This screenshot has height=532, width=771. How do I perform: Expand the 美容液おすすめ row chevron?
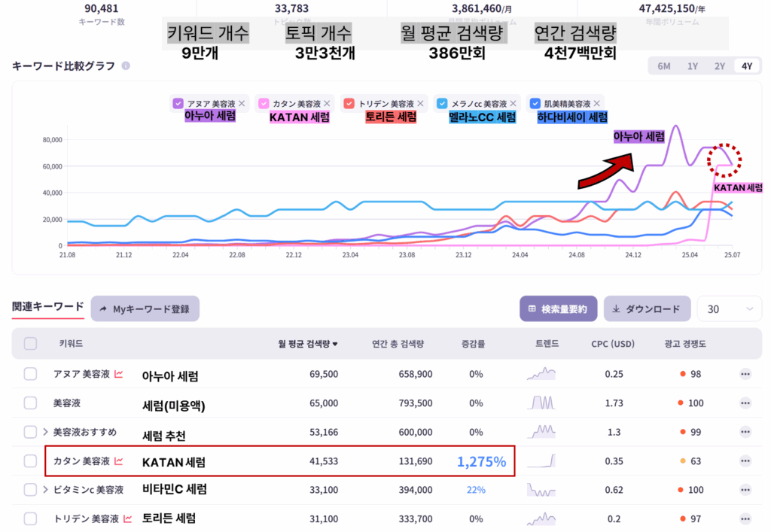point(45,432)
